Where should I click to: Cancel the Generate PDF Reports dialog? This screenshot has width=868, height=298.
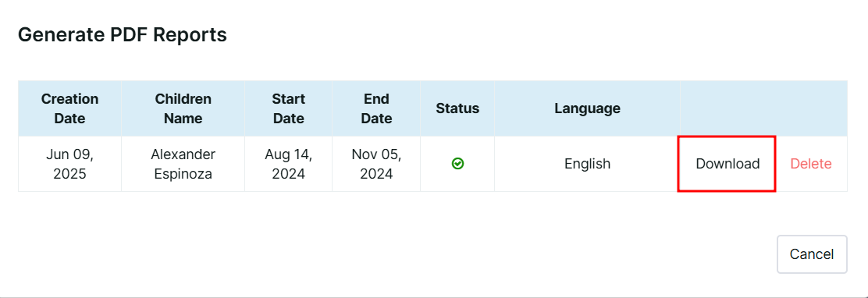tap(812, 254)
